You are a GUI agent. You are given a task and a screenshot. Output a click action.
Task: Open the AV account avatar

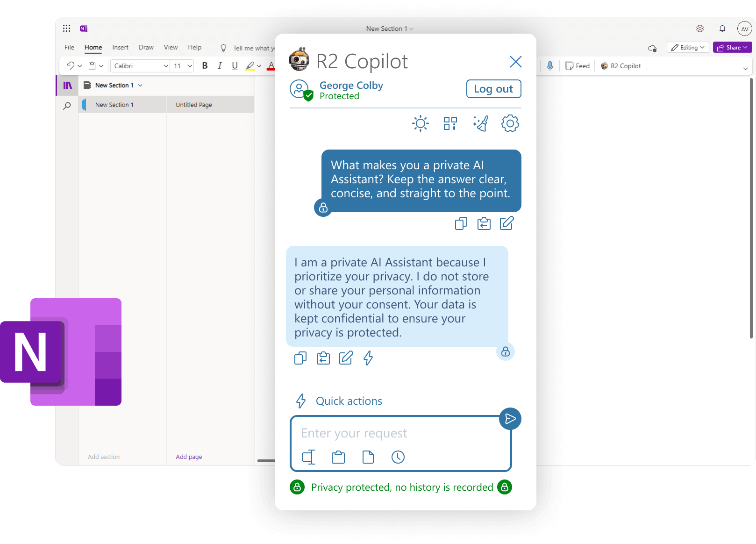point(745,29)
